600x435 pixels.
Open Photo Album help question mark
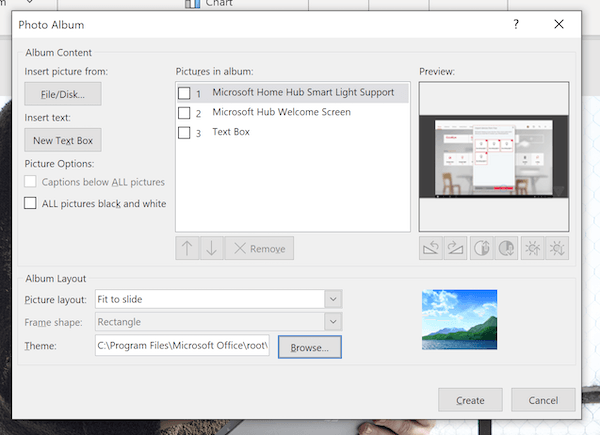pos(516,24)
